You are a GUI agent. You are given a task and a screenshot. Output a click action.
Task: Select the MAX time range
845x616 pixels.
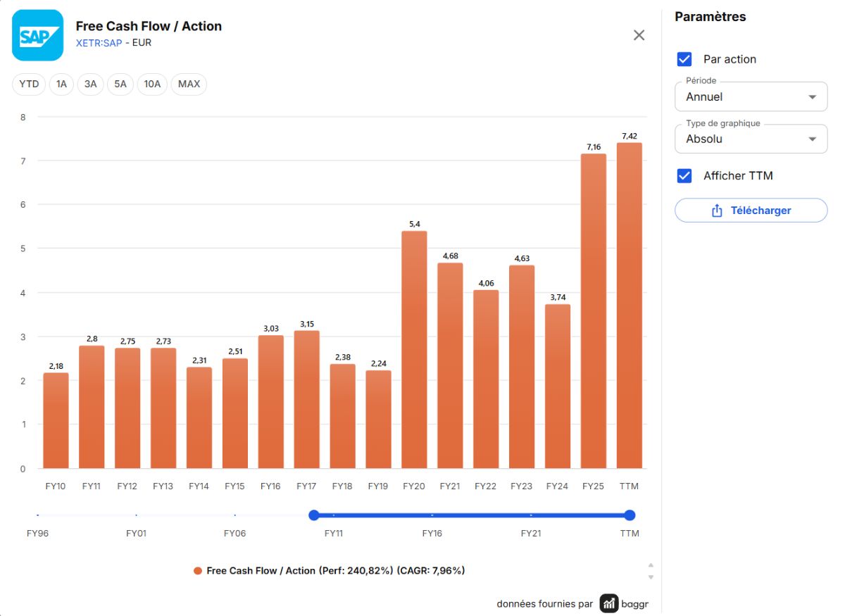pyautogui.click(x=189, y=84)
